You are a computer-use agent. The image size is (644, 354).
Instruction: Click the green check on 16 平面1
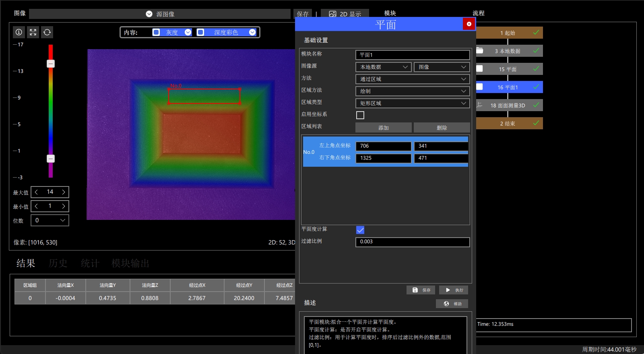[536, 87]
